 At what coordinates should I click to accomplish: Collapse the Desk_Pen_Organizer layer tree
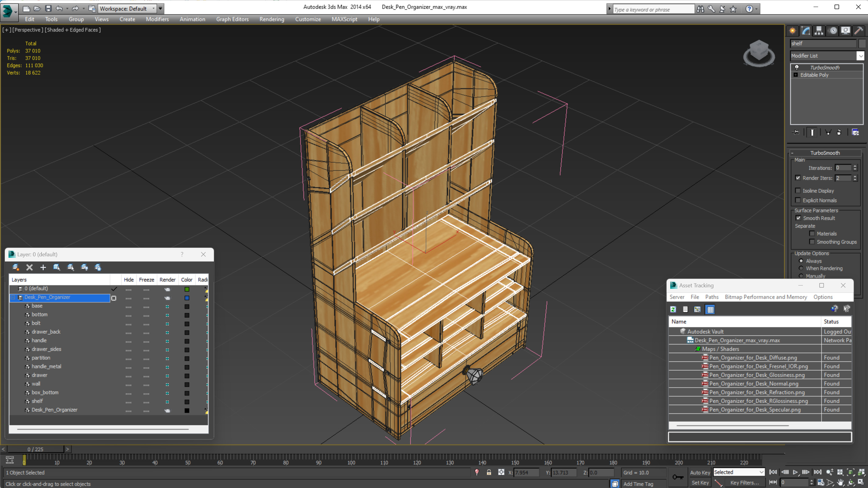click(13, 297)
